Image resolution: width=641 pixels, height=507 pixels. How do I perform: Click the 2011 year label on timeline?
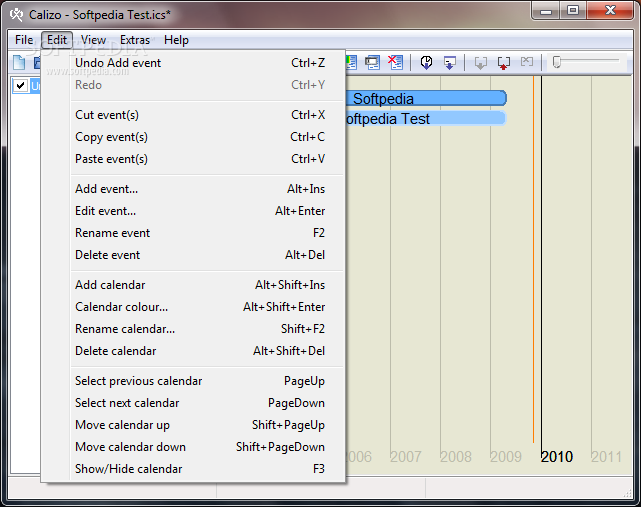pyautogui.click(x=606, y=457)
